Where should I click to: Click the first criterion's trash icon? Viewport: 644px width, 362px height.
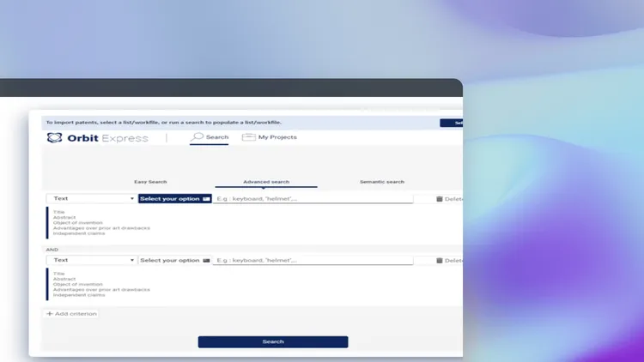439,199
